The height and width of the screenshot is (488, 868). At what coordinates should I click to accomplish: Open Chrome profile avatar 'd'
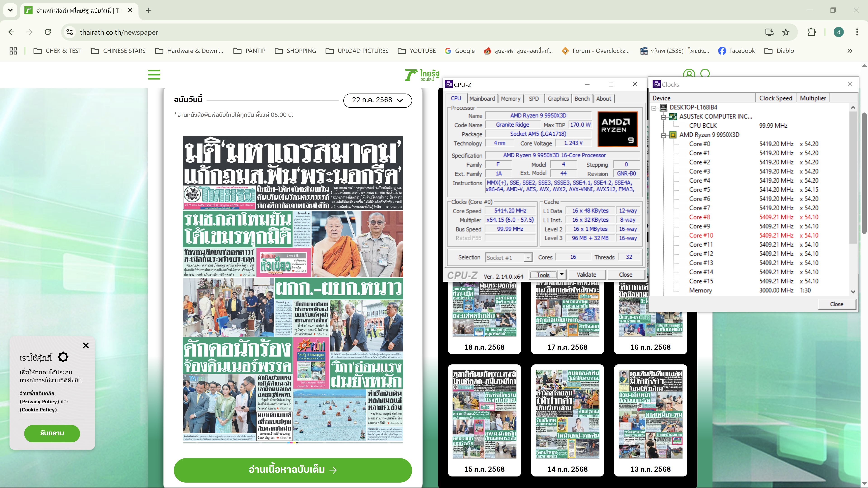coord(838,32)
